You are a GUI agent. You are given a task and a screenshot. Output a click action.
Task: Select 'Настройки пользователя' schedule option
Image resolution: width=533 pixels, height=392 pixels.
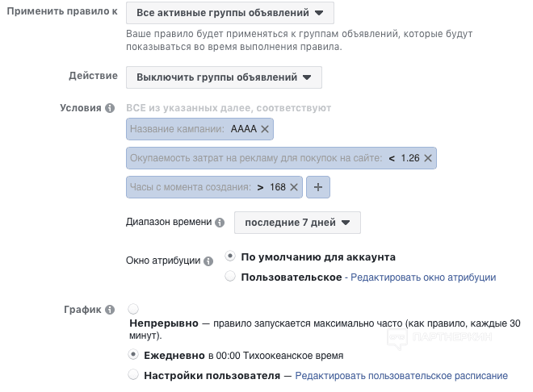click(133, 375)
